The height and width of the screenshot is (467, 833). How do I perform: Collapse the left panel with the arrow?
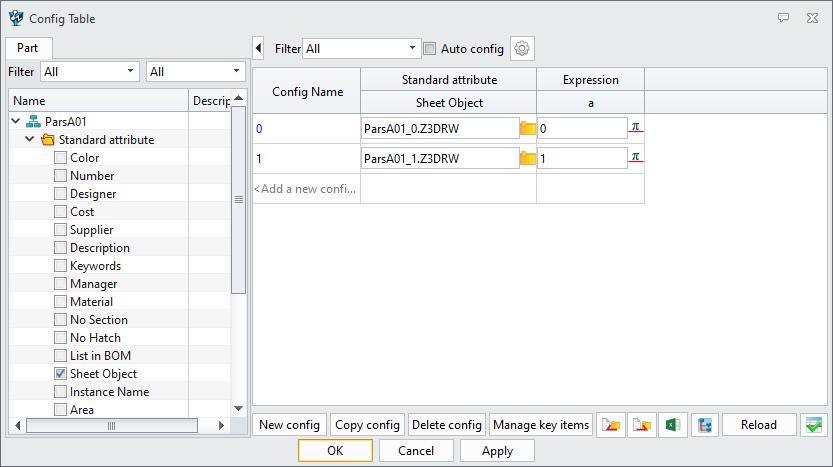(259, 48)
